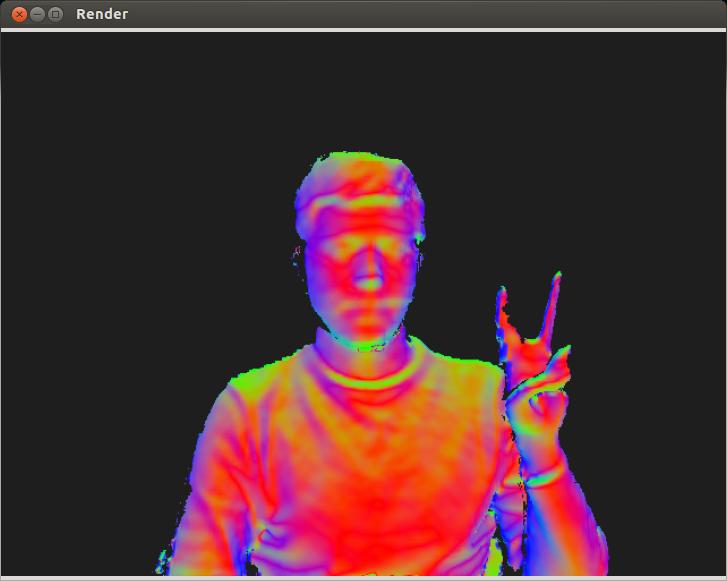Select the green wristband on the raised arm

[545, 476]
